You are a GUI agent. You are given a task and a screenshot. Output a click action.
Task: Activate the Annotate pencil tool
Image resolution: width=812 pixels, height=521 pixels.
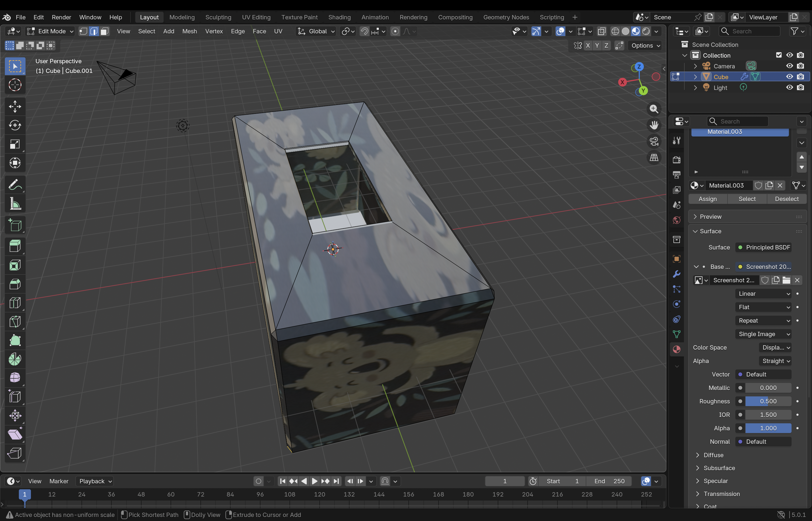tap(15, 185)
